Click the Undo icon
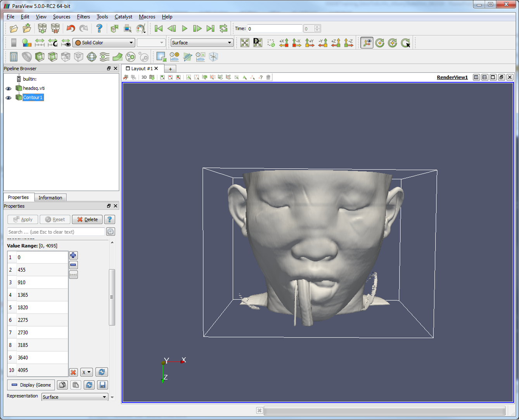519x420 pixels. click(71, 29)
